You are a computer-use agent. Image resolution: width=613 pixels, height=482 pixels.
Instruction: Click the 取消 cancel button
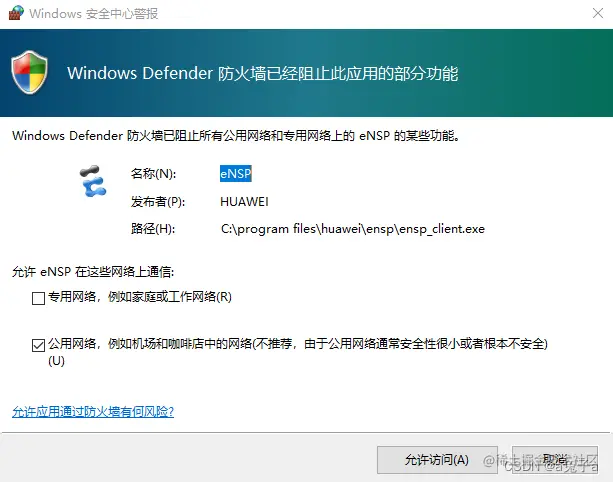(555, 460)
